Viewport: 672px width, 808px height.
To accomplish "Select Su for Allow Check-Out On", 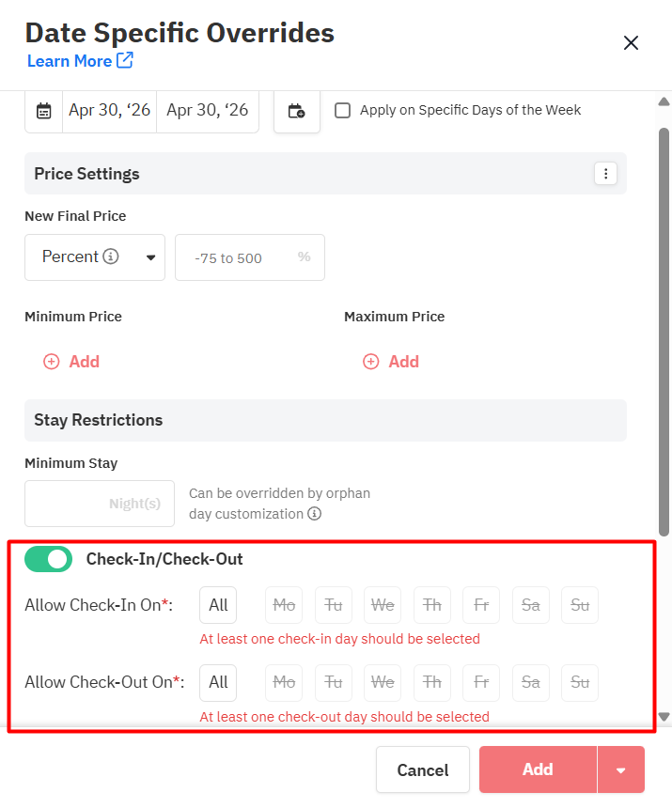I will point(580,682).
